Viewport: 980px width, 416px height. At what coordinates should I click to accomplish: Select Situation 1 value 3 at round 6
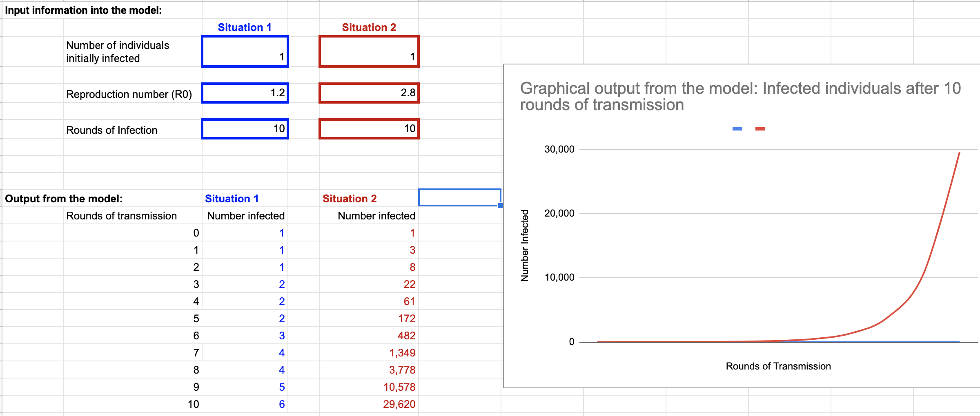click(245, 336)
